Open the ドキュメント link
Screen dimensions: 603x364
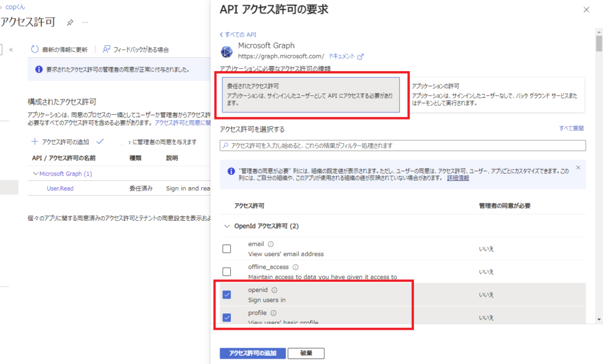click(342, 56)
